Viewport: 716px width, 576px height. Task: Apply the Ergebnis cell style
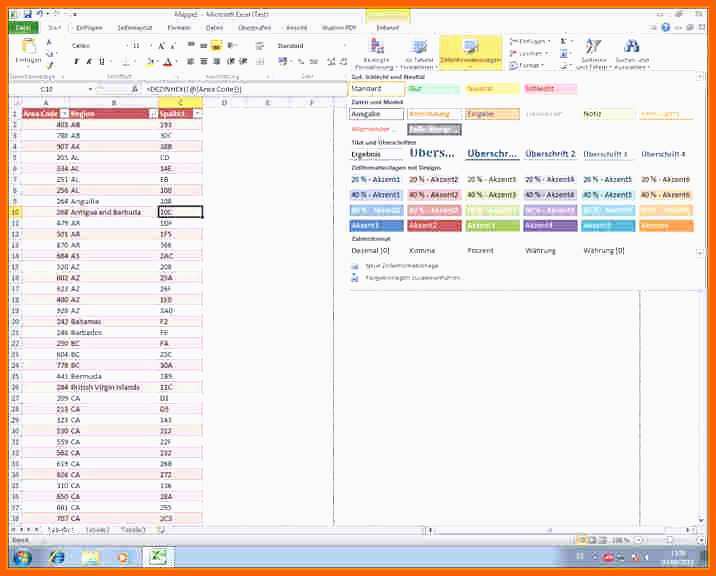pyautogui.click(x=377, y=154)
